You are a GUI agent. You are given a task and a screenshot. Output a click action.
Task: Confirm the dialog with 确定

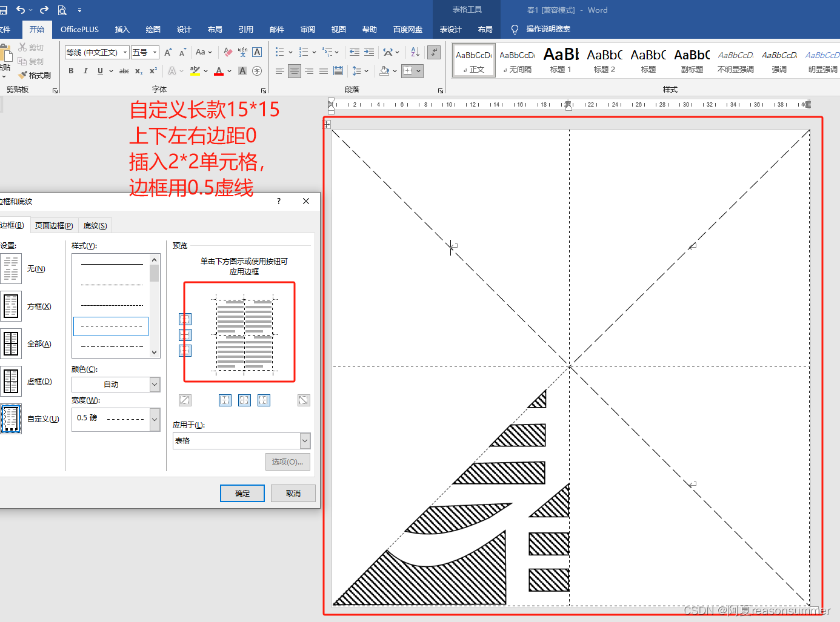click(242, 494)
